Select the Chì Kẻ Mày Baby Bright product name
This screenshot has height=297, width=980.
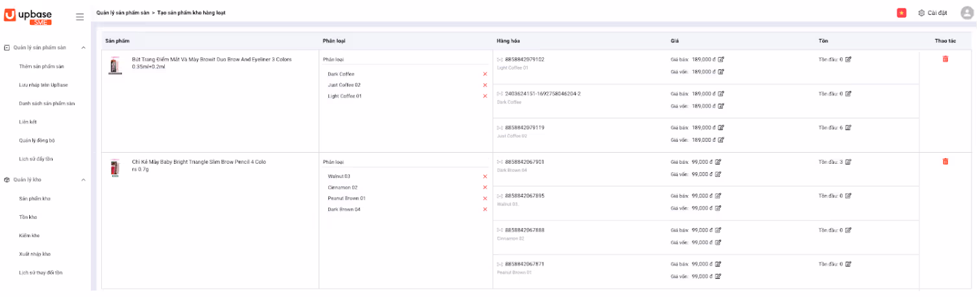point(199,165)
